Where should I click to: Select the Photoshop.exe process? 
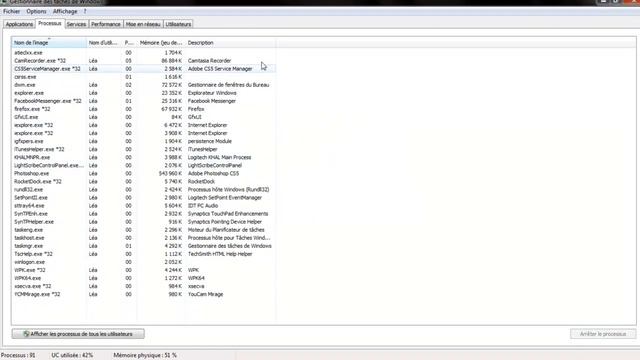[144, 173]
